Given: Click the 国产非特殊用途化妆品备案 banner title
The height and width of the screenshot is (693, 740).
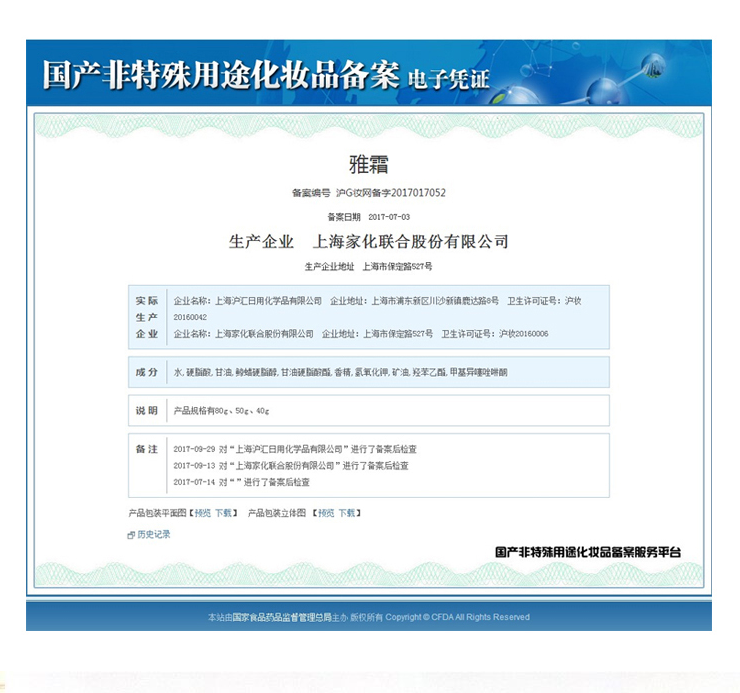Looking at the screenshot, I should [221, 75].
